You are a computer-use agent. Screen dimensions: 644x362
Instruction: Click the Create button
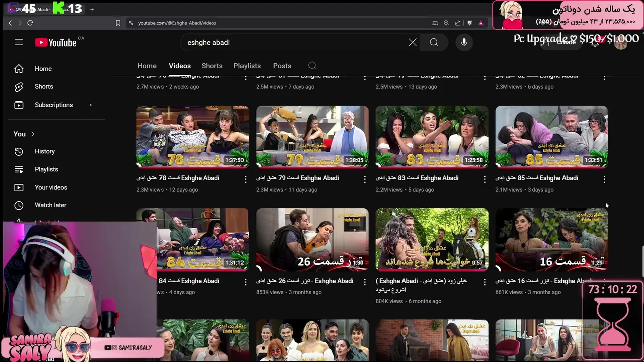pyautogui.click(x=562, y=42)
